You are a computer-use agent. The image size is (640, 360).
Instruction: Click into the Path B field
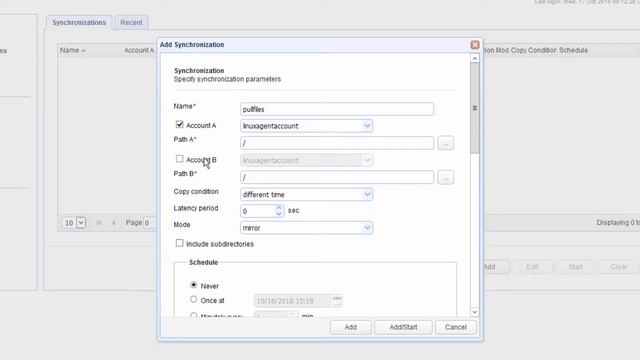click(337, 178)
